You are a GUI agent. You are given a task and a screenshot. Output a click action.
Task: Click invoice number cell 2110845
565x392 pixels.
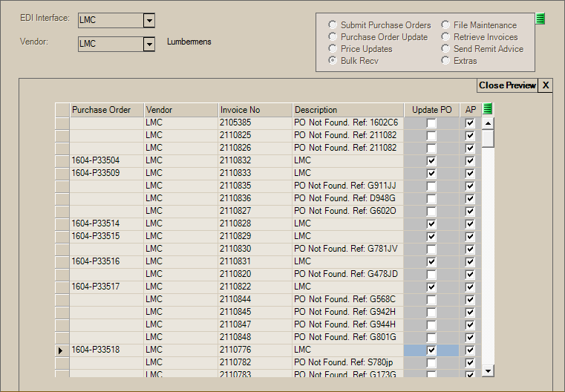pos(255,312)
